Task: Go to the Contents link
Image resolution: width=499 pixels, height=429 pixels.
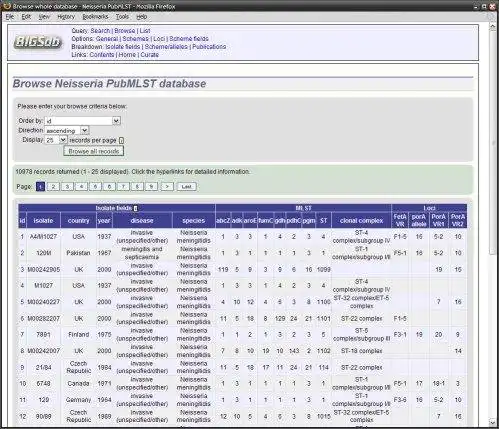Action: click(102, 55)
